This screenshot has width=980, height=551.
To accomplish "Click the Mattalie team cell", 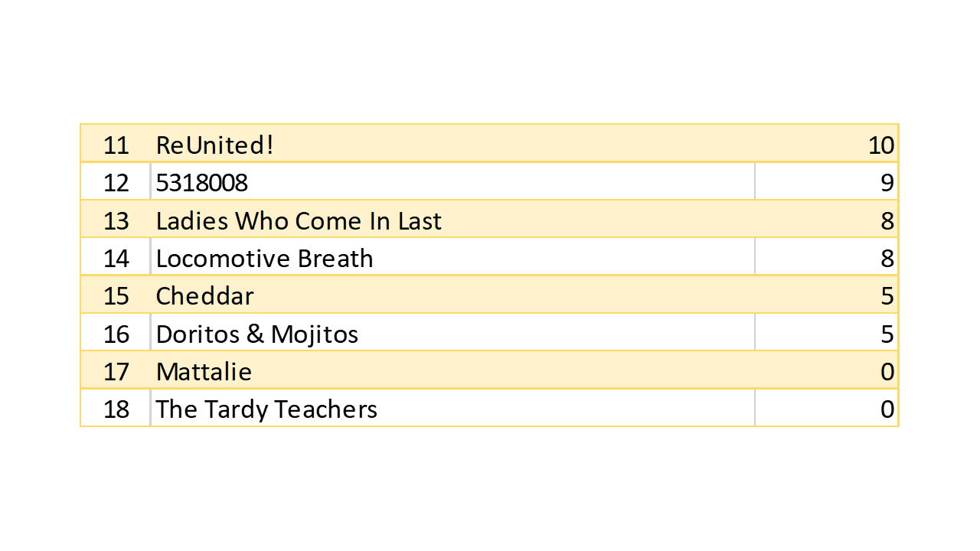I will pos(204,371).
